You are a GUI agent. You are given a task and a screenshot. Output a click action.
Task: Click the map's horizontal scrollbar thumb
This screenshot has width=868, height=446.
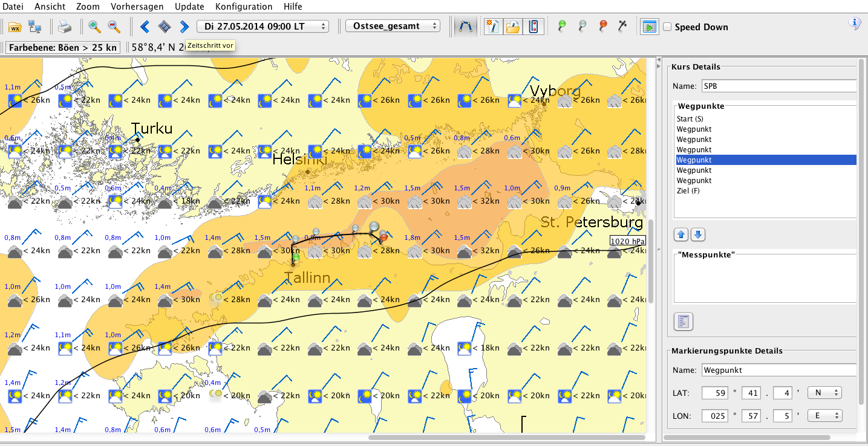coord(506,438)
